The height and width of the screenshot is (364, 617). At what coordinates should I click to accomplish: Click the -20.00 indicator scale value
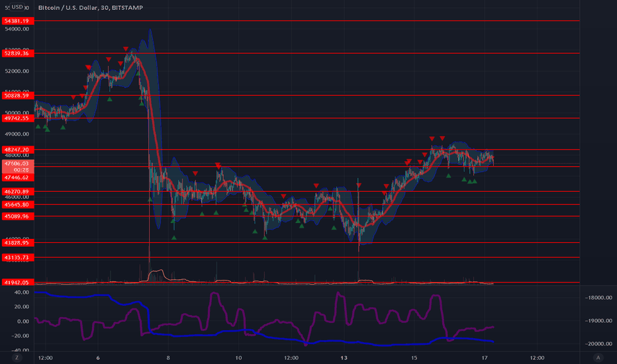click(21, 336)
